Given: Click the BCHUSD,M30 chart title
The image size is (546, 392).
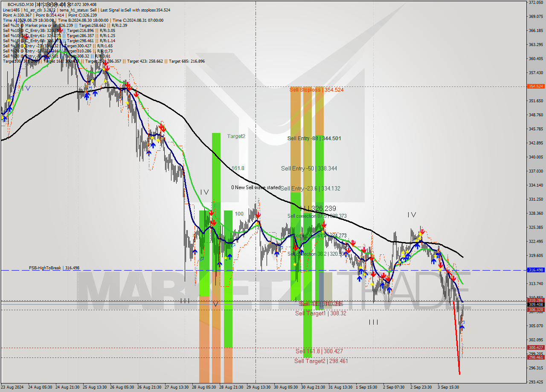Looking at the screenshot, I should pyautogui.click(x=21, y=5).
